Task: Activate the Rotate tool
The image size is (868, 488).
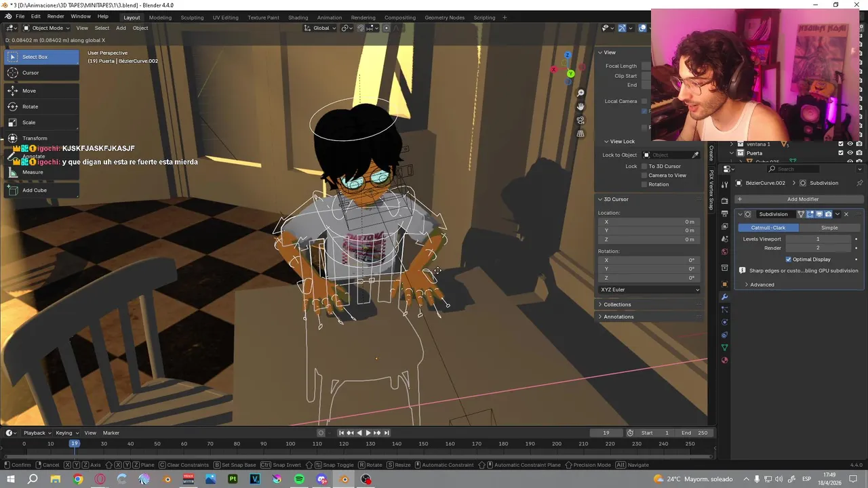Action: click(x=41, y=106)
